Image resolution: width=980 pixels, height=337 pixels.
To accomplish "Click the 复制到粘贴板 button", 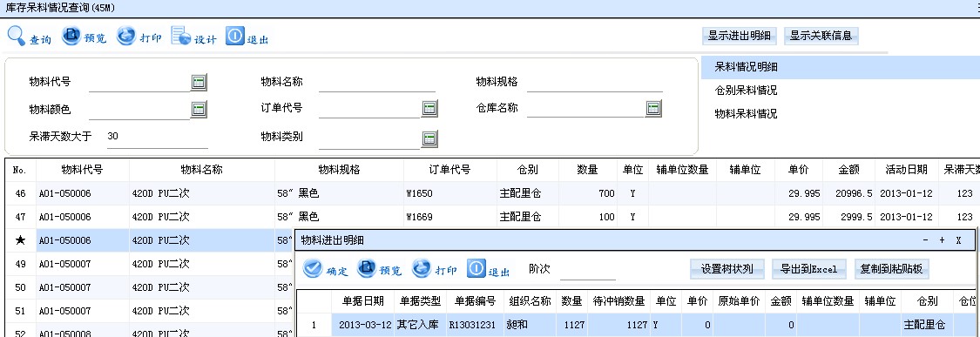I will [891, 269].
